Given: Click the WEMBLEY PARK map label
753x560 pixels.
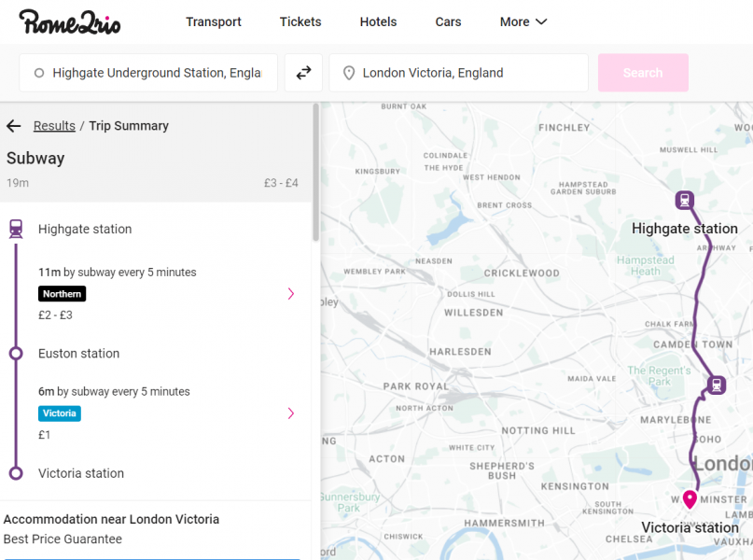Looking at the screenshot, I should point(374,272).
